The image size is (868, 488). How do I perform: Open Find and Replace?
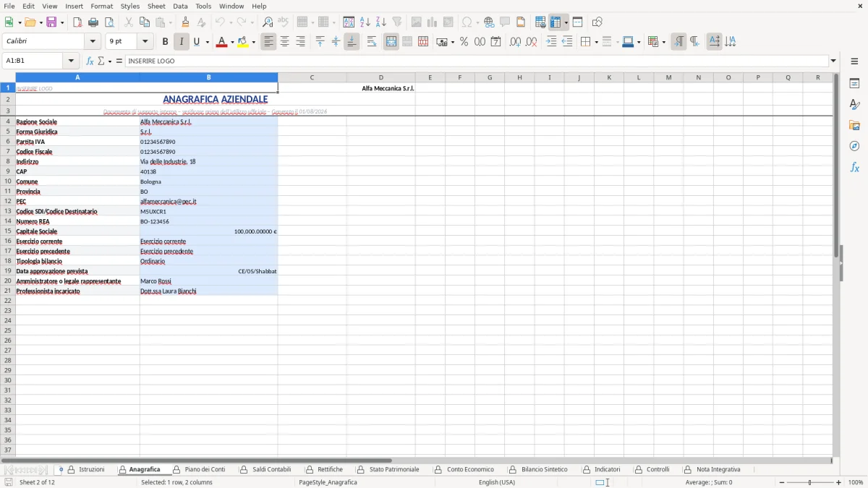(268, 22)
